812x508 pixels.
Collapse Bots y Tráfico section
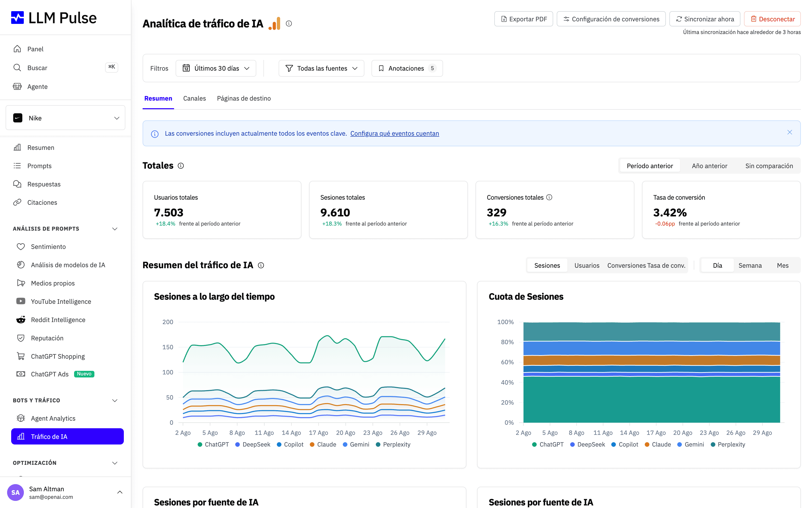[115, 401]
